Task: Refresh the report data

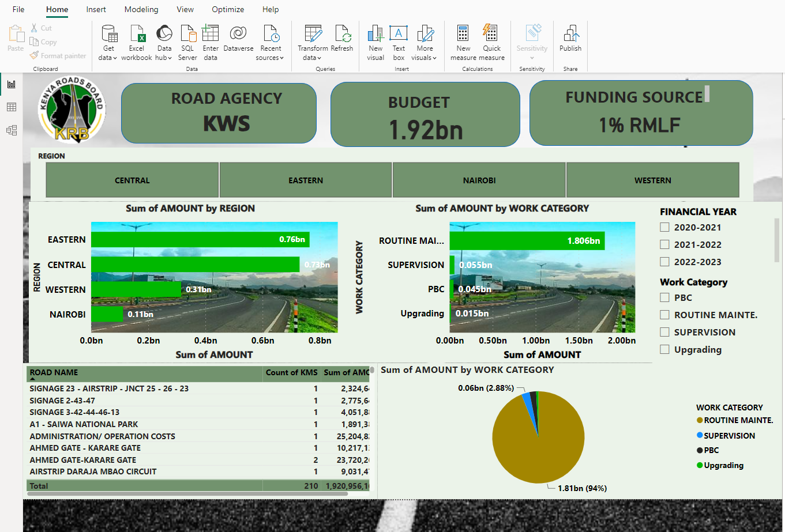Action: point(342,35)
